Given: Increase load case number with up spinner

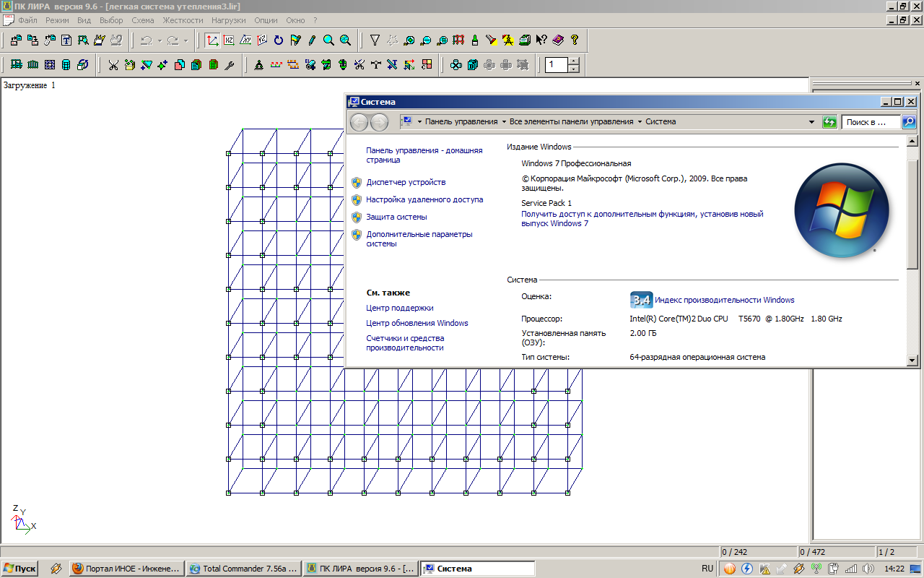Looking at the screenshot, I should (573, 61).
